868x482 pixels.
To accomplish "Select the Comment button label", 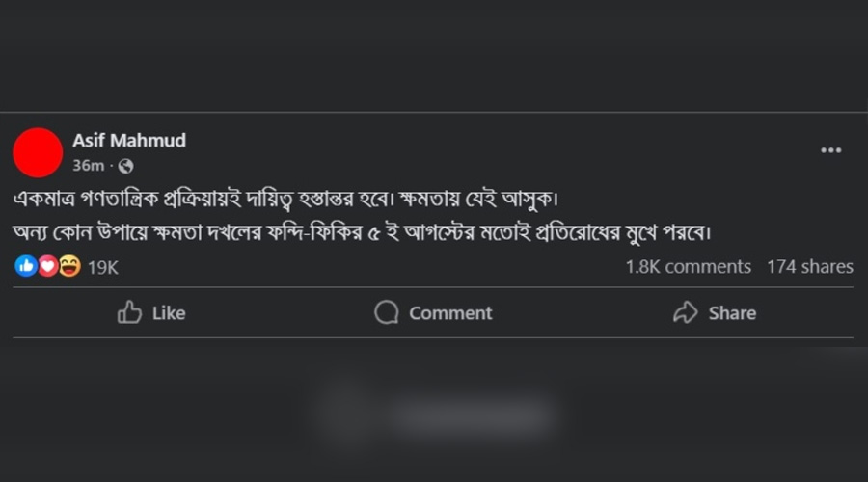I will [x=450, y=313].
